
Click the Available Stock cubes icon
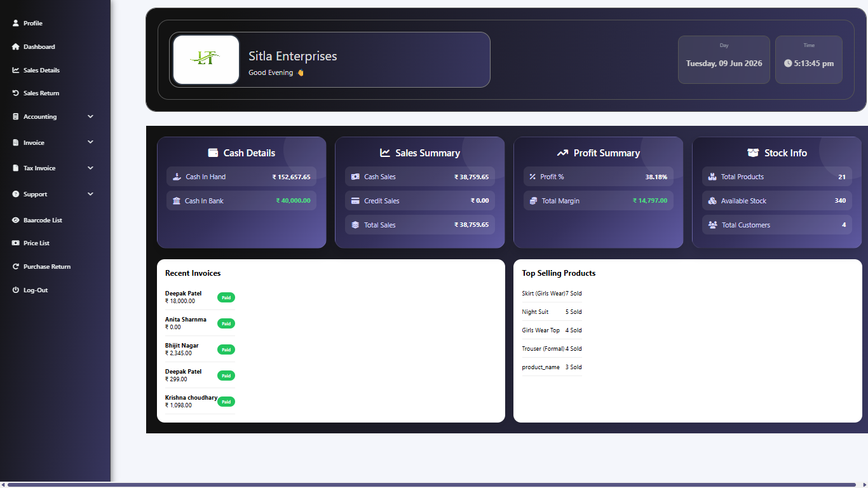pos(712,201)
